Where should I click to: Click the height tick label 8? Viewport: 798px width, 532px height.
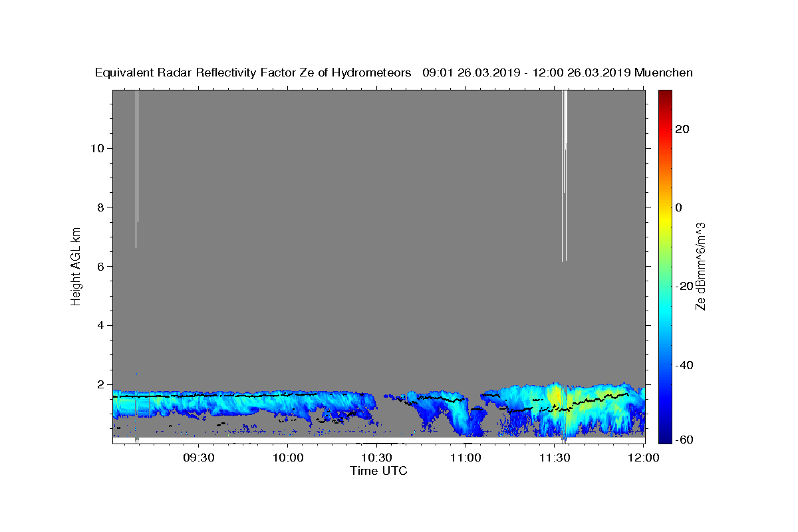pos(100,207)
